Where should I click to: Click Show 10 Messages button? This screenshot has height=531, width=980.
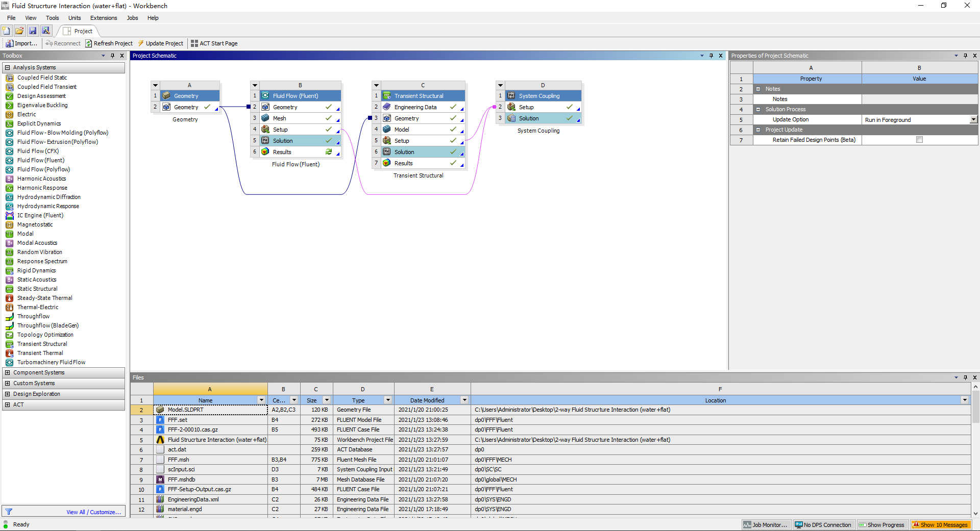(x=940, y=525)
